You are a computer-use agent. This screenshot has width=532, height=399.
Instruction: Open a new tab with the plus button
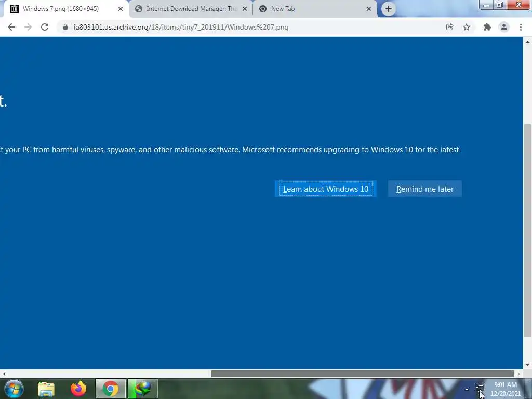click(x=389, y=9)
